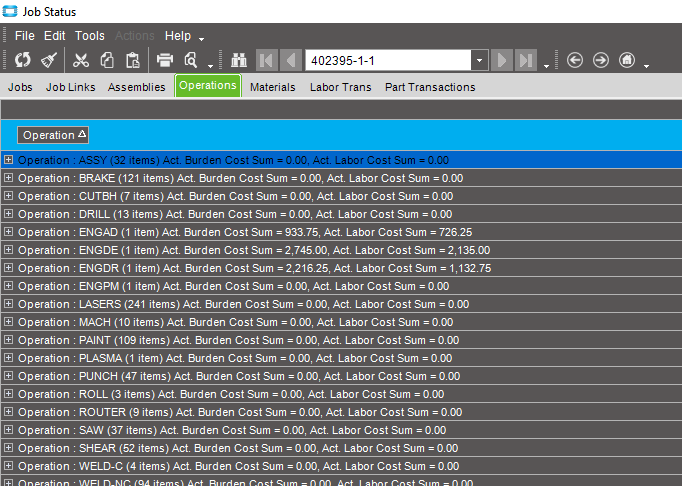Switch to the Materials tab
The width and height of the screenshot is (682, 486).
[x=273, y=87]
